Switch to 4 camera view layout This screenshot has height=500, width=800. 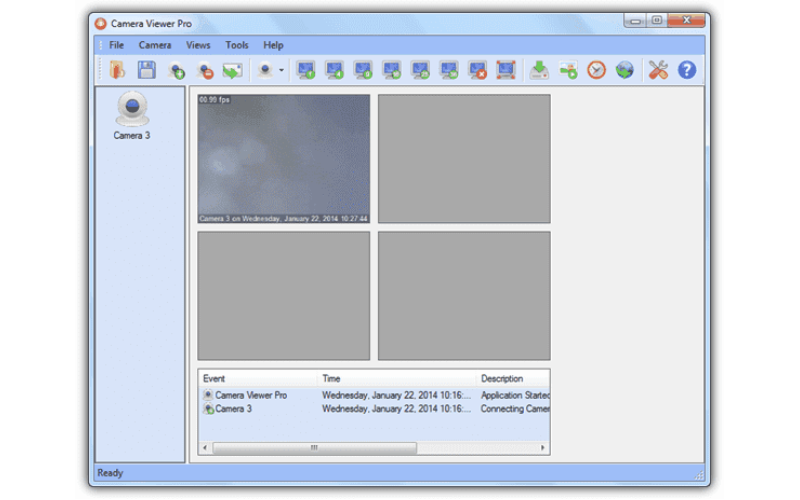pyautogui.click(x=335, y=70)
